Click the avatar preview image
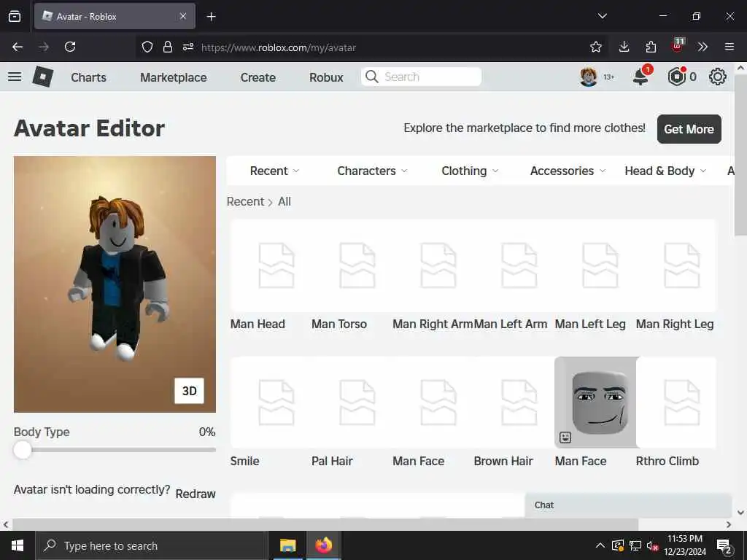This screenshot has height=560, width=747. 115,284
